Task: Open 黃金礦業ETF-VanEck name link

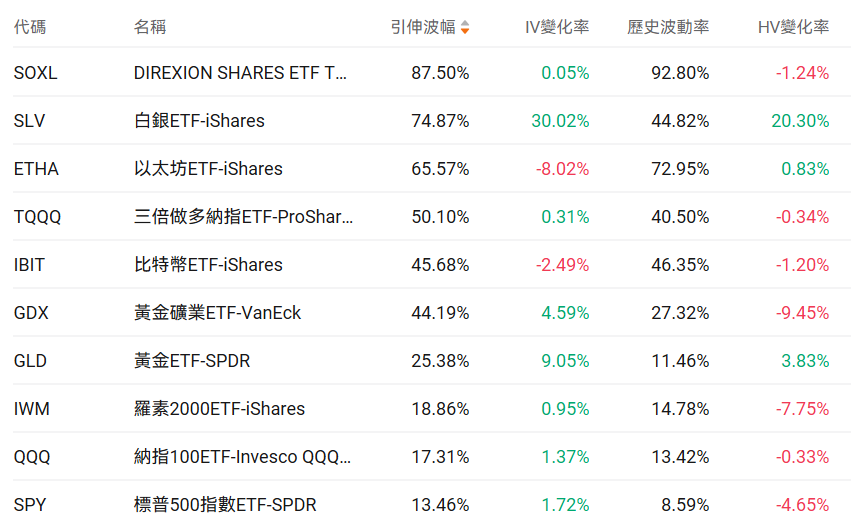Action: [217, 313]
